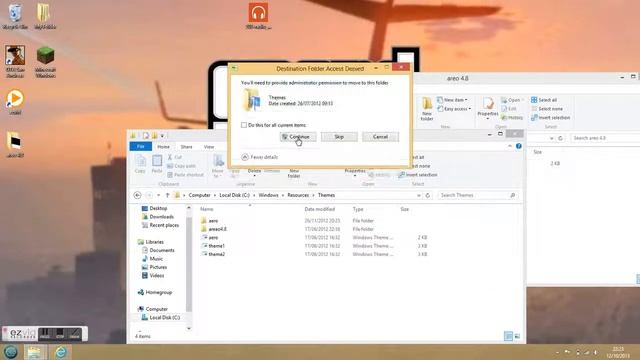Switch to large icons view in the status bar
The height and width of the screenshot is (360, 640).
pyautogui.click(x=517, y=336)
